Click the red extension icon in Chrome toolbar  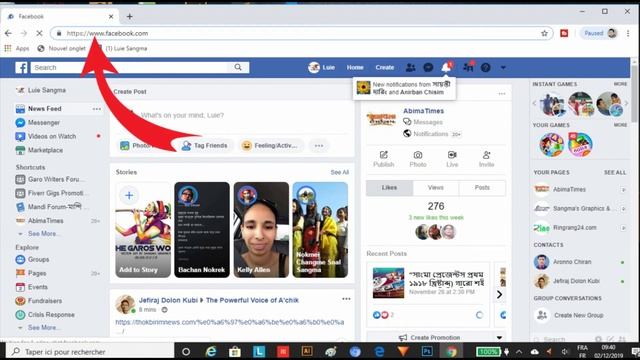(x=564, y=33)
